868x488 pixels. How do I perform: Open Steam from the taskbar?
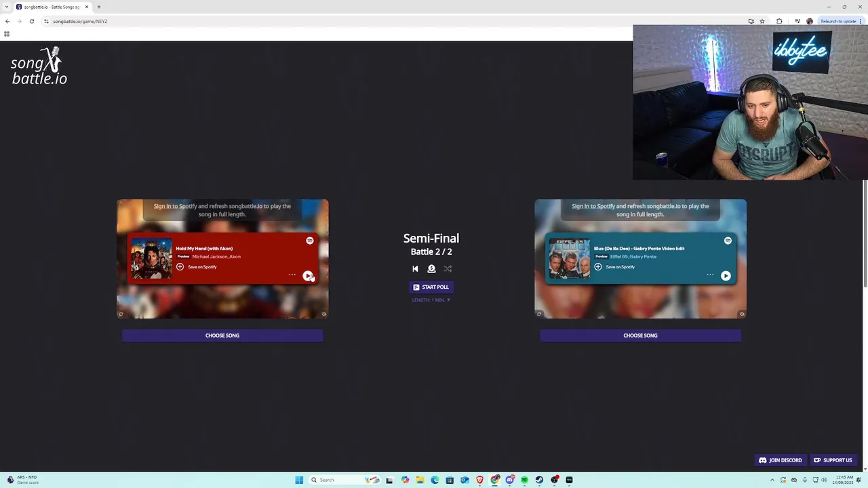tap(539, 480)
